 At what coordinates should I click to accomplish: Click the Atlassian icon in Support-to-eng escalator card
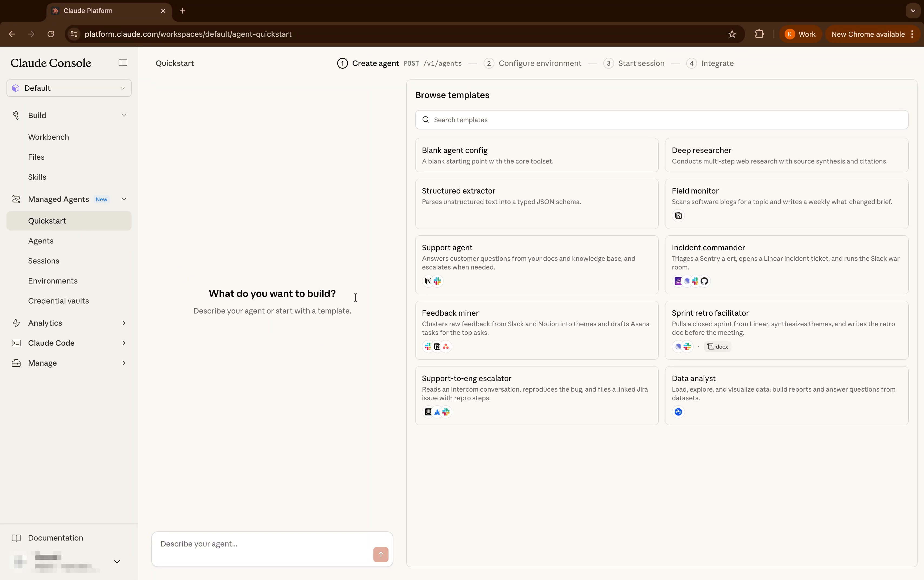pyautogui.click(x=437, y=412)
